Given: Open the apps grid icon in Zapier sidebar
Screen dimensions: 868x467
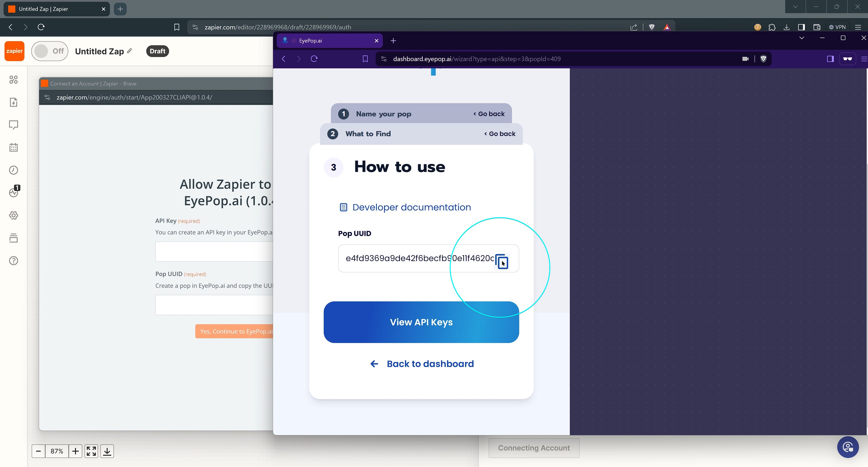Looking at the screenshot, I should click(14, 80).
